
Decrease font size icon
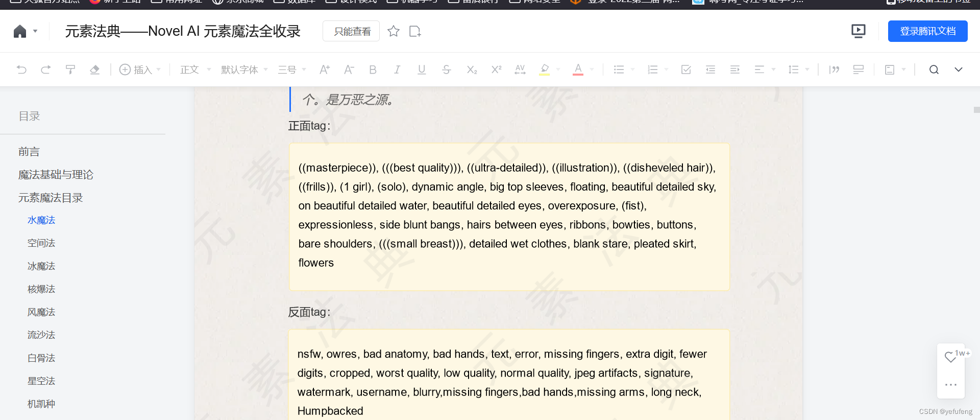click(349, 69)
